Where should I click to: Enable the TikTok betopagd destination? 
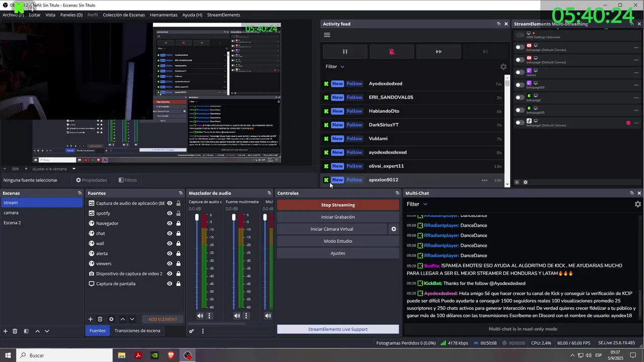click(520, 123)
